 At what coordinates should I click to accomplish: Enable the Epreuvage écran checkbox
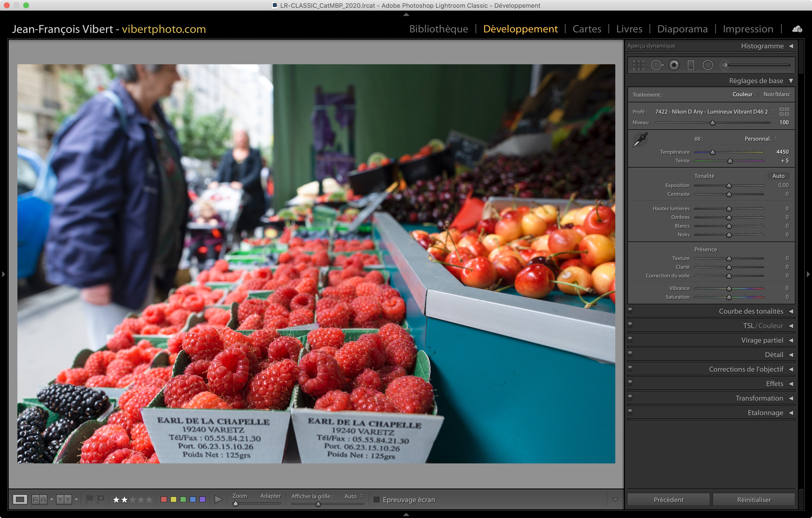[377, 499]
